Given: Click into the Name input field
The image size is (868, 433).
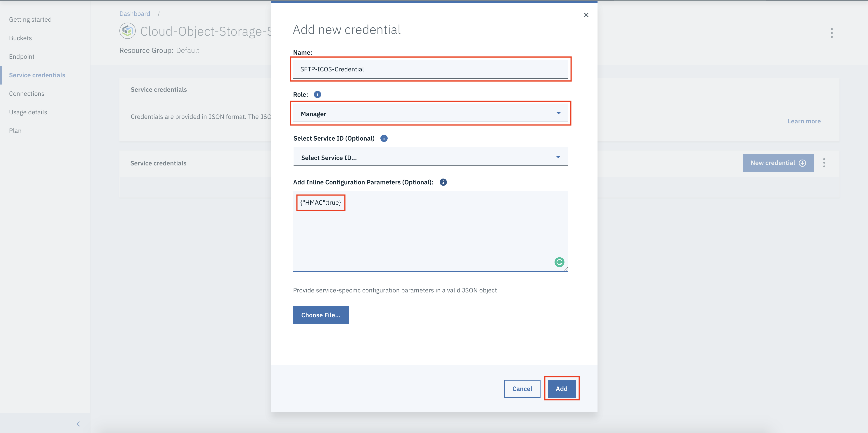Looking at the screenshot, I should pyautogui.click(x=430, y=69).
